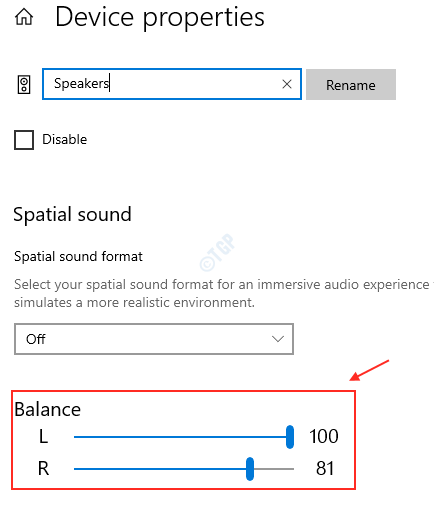Click the speaker device icon
This screenshot has width=434, height=506.
click(x=24, y=84)
